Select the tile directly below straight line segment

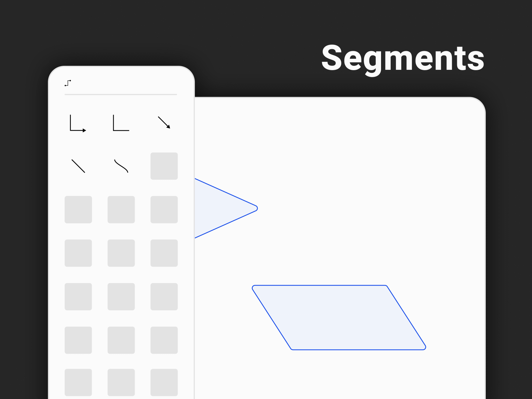(x=78, y=209)
